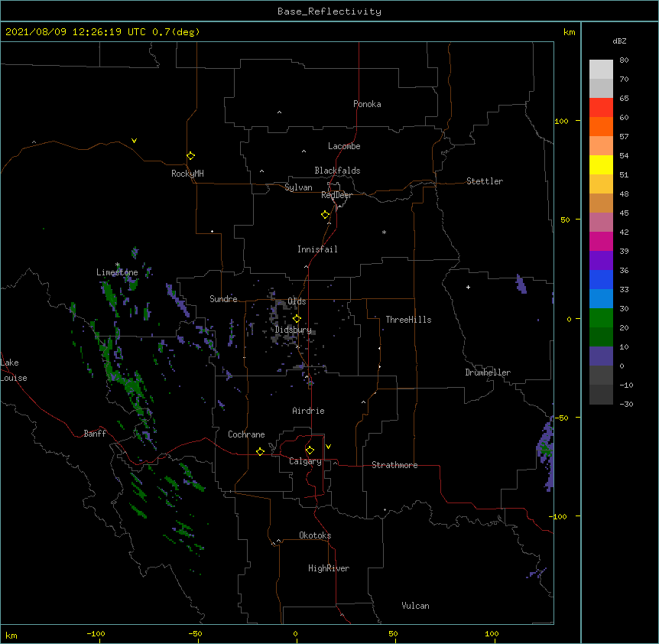Click the timestamp 2021/08/09 12:26:19 UTC
659x644 pixels.
tap(76, 32)
